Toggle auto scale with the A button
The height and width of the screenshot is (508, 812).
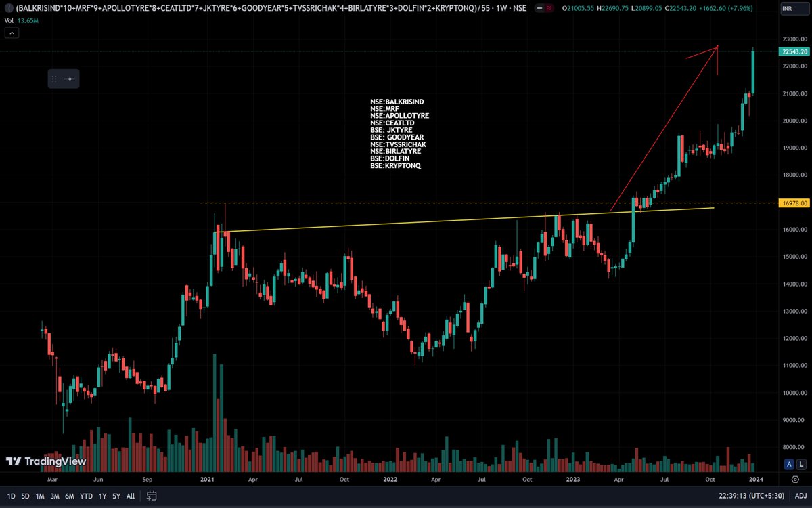(x=789, y=464)
